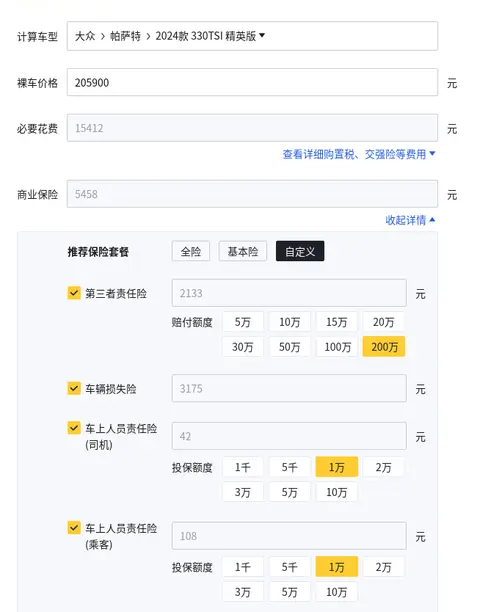Pick 5千 driver 投保额度
Image resolution: width=480 pixels, height=612 pixels.
(x=290, y=467)
